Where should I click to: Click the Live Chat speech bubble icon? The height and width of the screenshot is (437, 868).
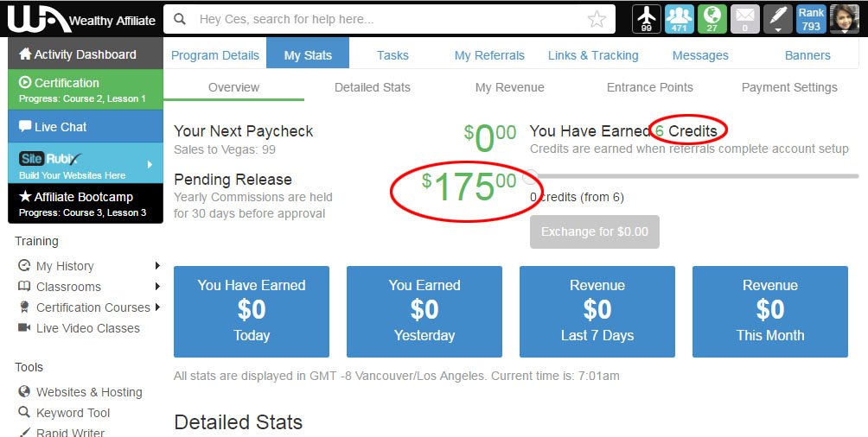(x=25, y=126)
